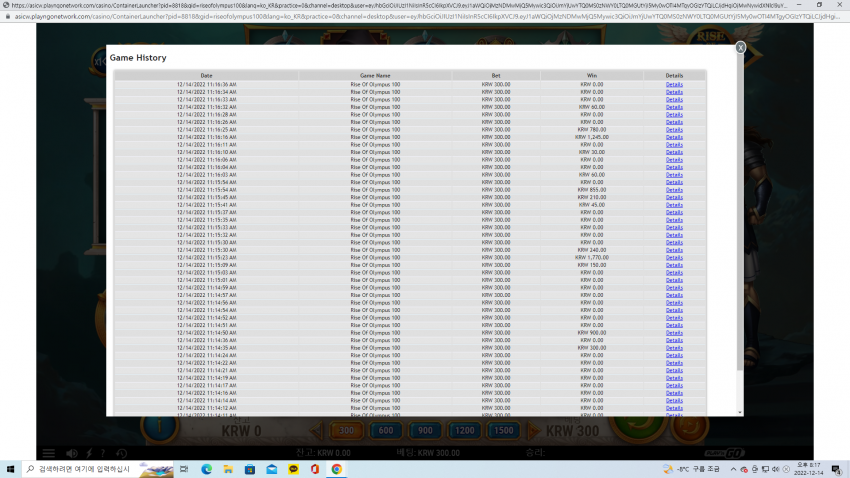This screenshot has height=478, width=850.
Task: Select the 12/14/2022 11:16:28 AM date cell
Action: pyautogui.click(x=207, y=115)
